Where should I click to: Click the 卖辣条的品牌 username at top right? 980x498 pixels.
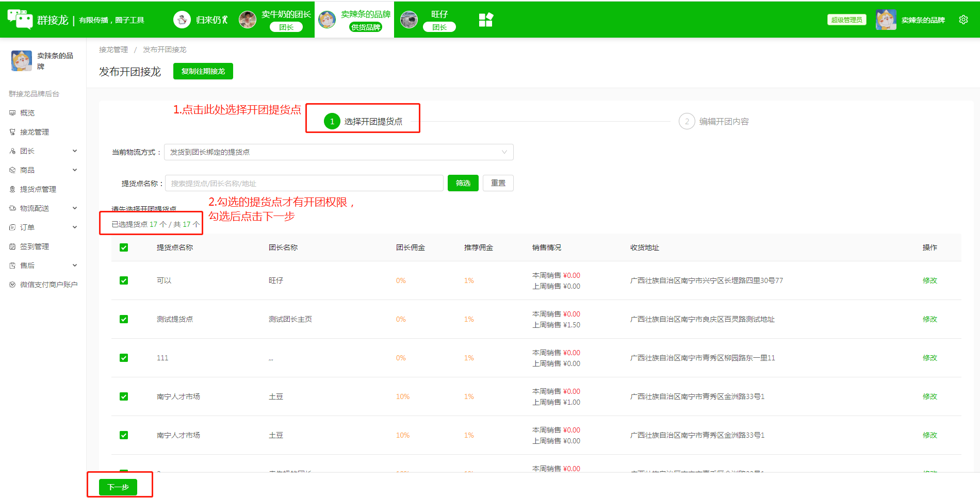pos(923,20)
